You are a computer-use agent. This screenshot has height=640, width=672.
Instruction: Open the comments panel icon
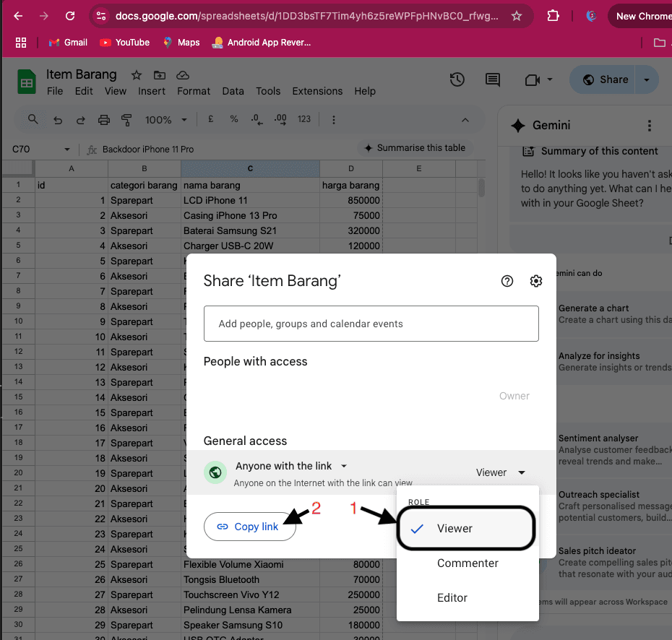point(493,79)
